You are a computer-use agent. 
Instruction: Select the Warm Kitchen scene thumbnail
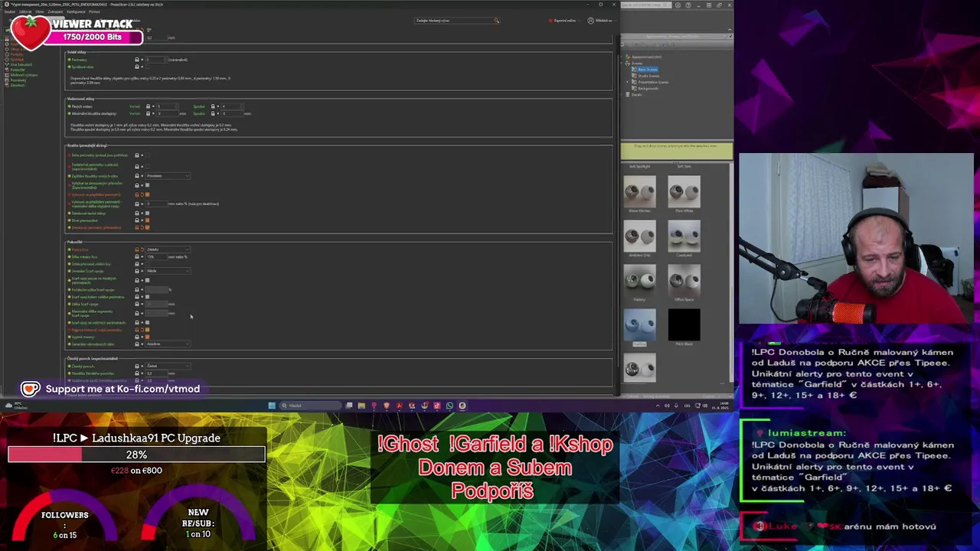point(639,191)
